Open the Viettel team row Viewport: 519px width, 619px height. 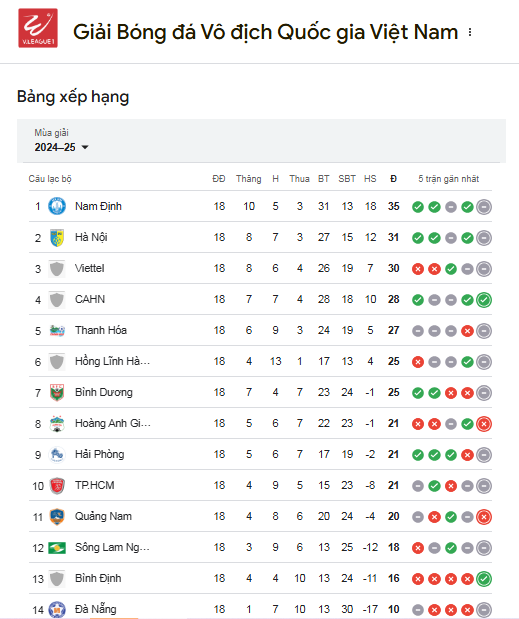260,268
